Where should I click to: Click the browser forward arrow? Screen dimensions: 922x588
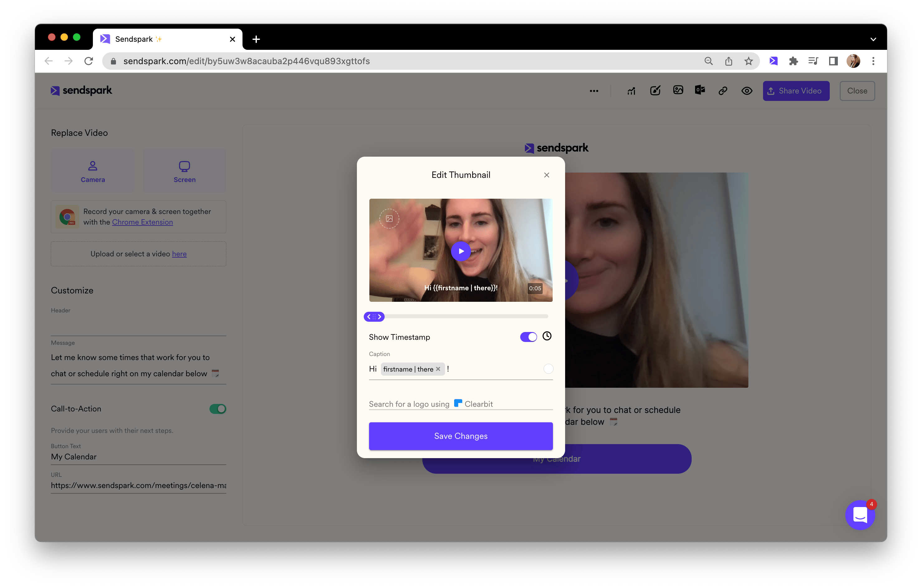(69, 61)
